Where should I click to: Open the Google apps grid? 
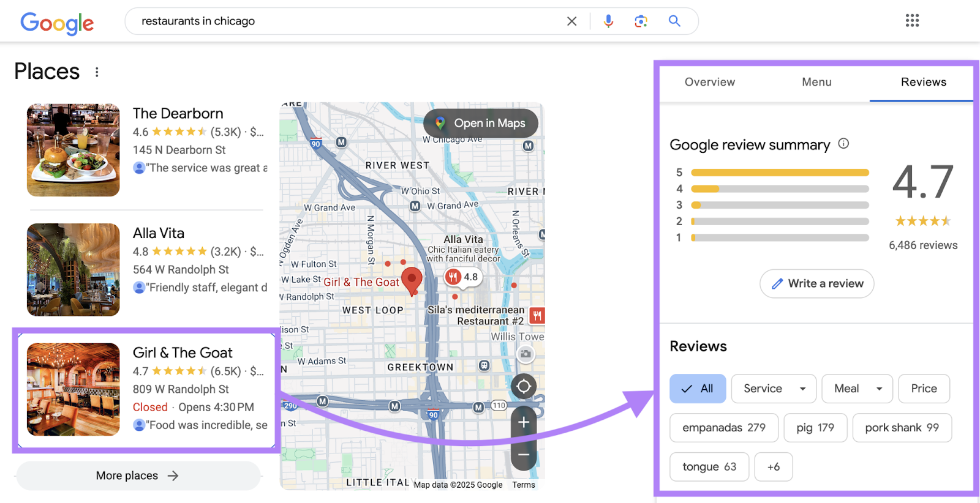[912, 21]
